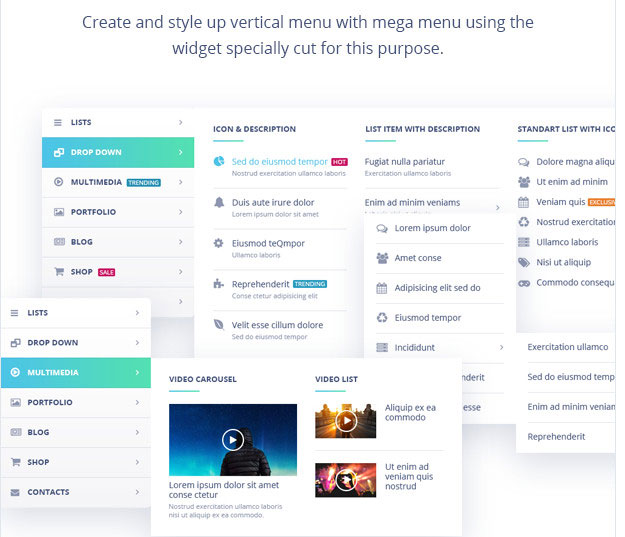Image resolution: width=625 pixels, height=537 pixels.
Task: Click the bell icon beside Duis aute irure dolor
Action: [x=219, y=202]
